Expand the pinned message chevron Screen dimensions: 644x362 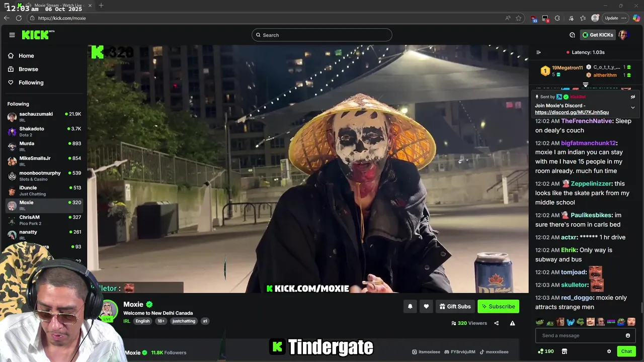coord(633,108)
